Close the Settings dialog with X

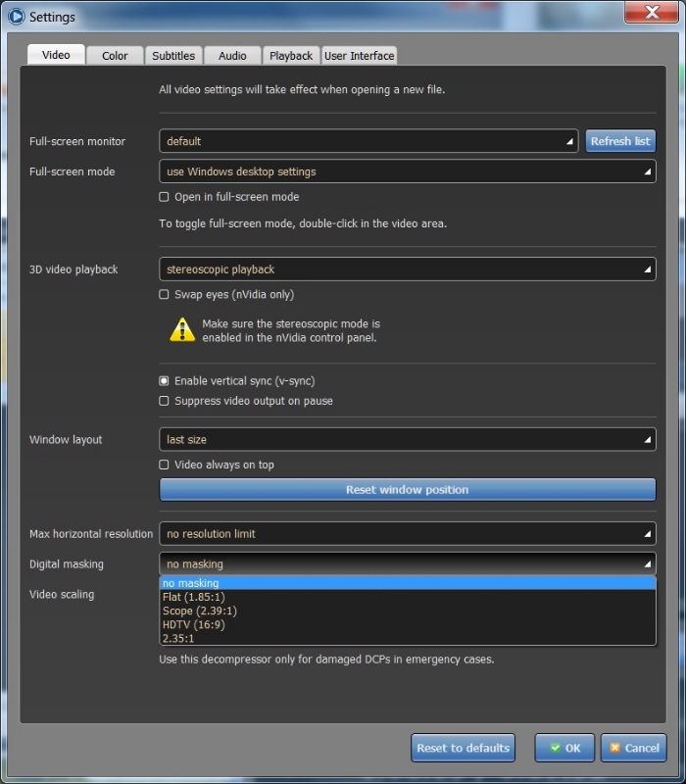(652, 12)
